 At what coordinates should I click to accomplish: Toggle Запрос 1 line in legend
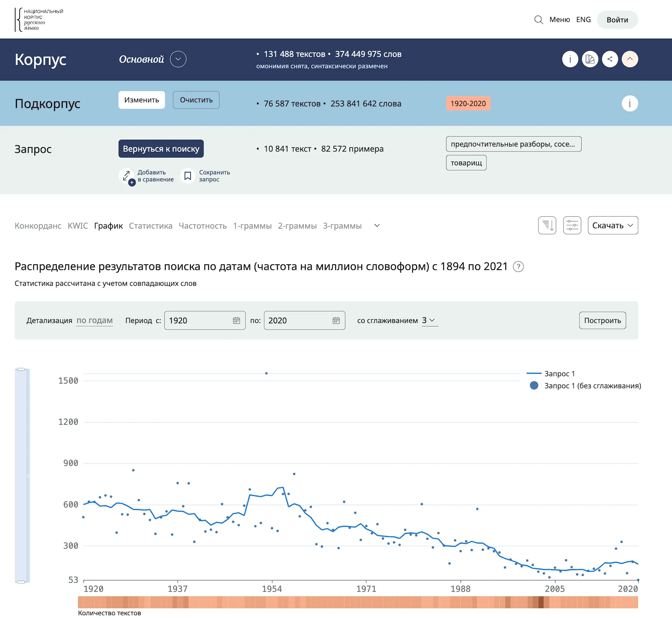[551, 373]
